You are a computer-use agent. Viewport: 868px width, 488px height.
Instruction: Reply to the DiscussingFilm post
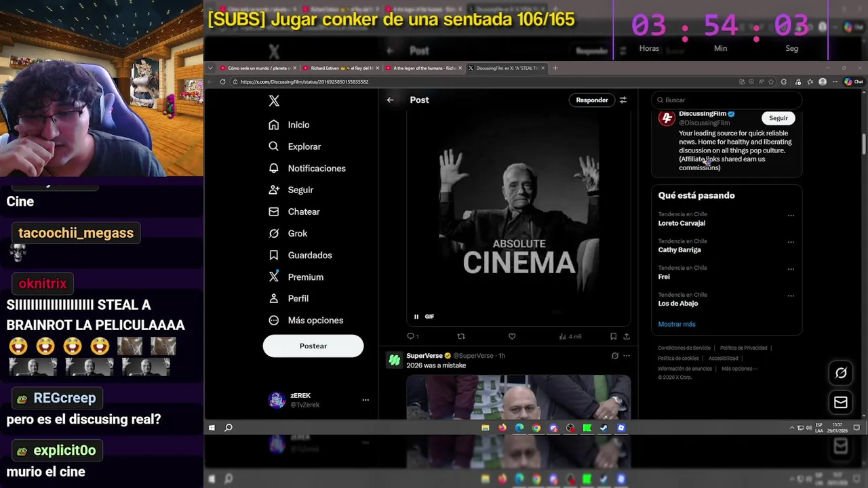pyautogui.click(x=412, y=336)
